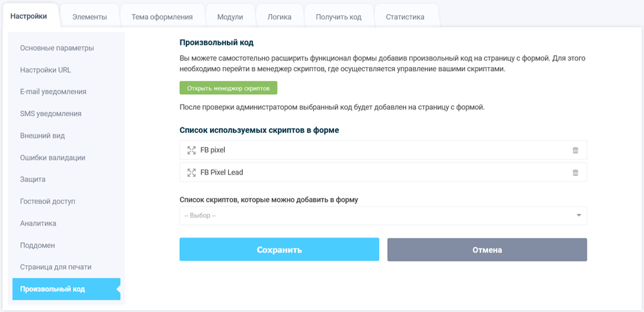The image size is (644, 312).
Task: Open the '-- Выбор --' script selector
Action: [x=376, y=215]
